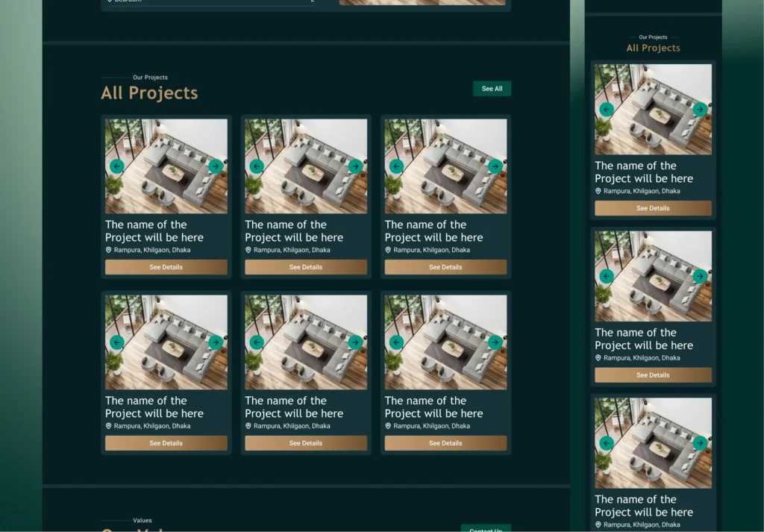Image resolution: width=764 pixels, height=532 pixels.
Task: Click See Details on top-right project card
Action: click(445, 267)
